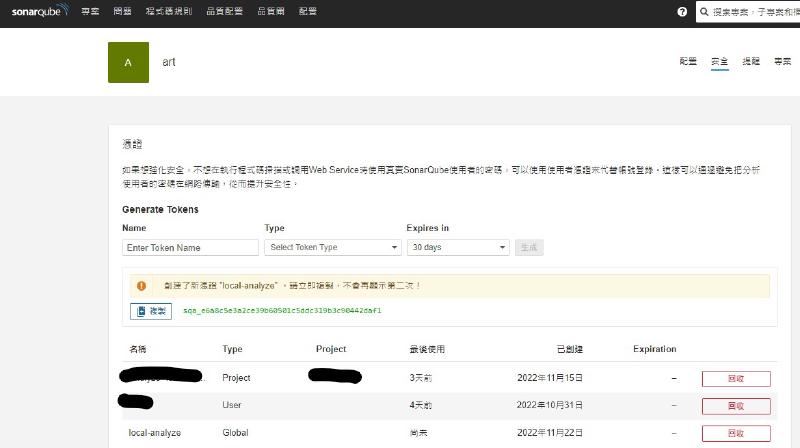Click the generated sqa_ token string
The width and height of the screenshot is (800, 448).
(x=282, y=311)
